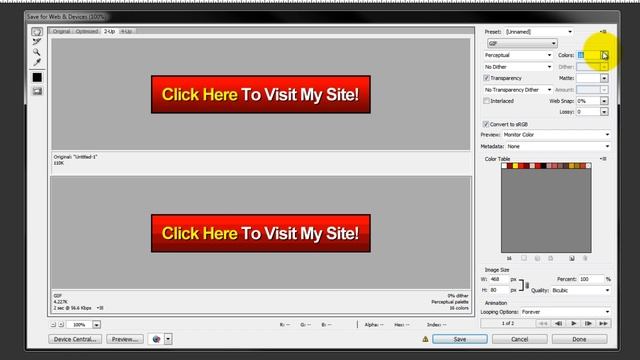Select the optimized GIF preview pane
Image resolution: width=640 pixels, height=360 pixels.
(261, 233)
